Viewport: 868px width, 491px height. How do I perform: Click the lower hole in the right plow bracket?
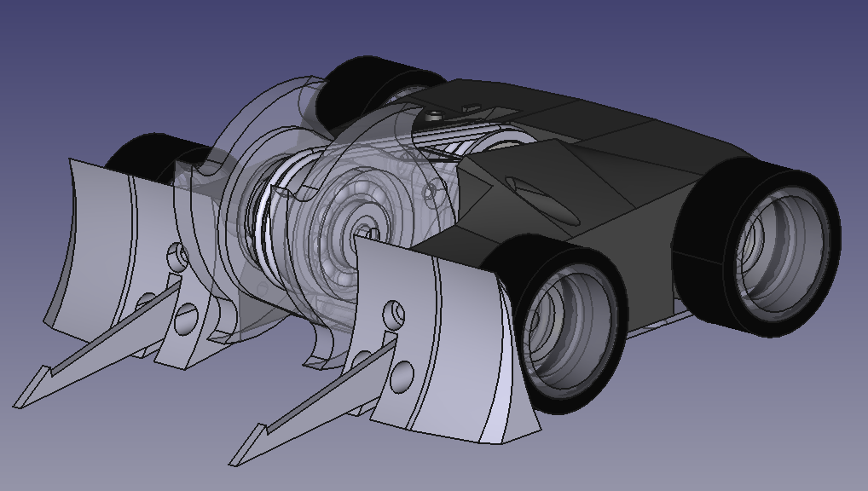tap(401, 375)
